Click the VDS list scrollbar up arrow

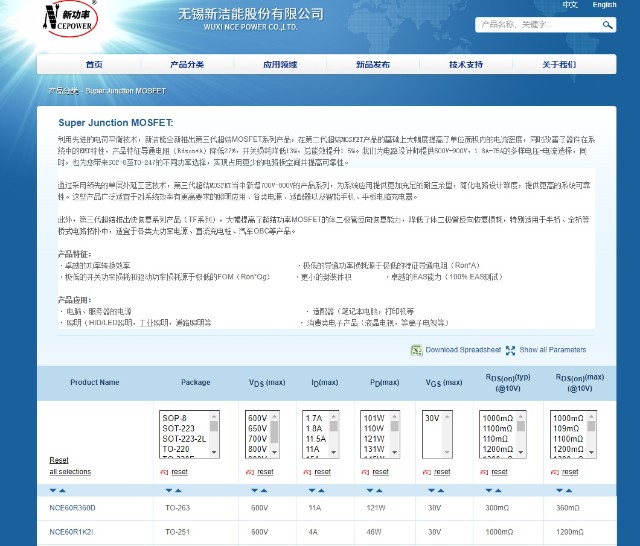coord(274,417)
